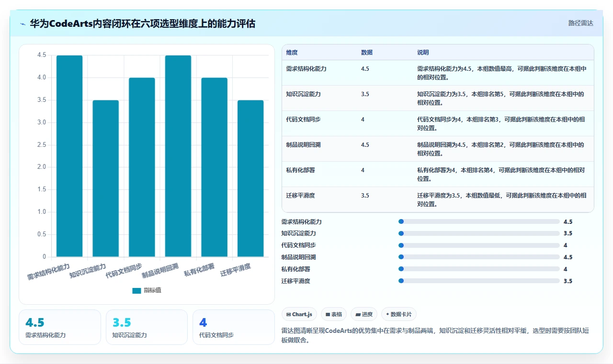Open the 3.5 知识沉淀能力 data card
613x364 pixels.
click(147, 327)
